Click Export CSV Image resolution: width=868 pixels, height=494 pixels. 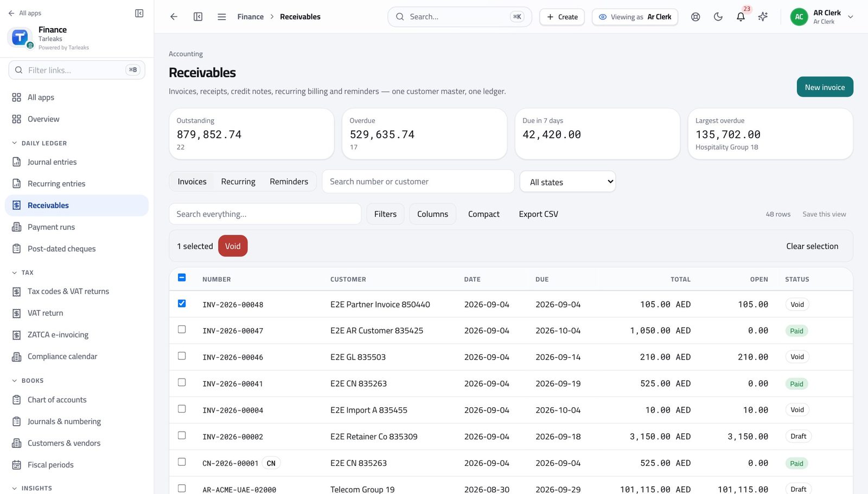coord(538,214)
